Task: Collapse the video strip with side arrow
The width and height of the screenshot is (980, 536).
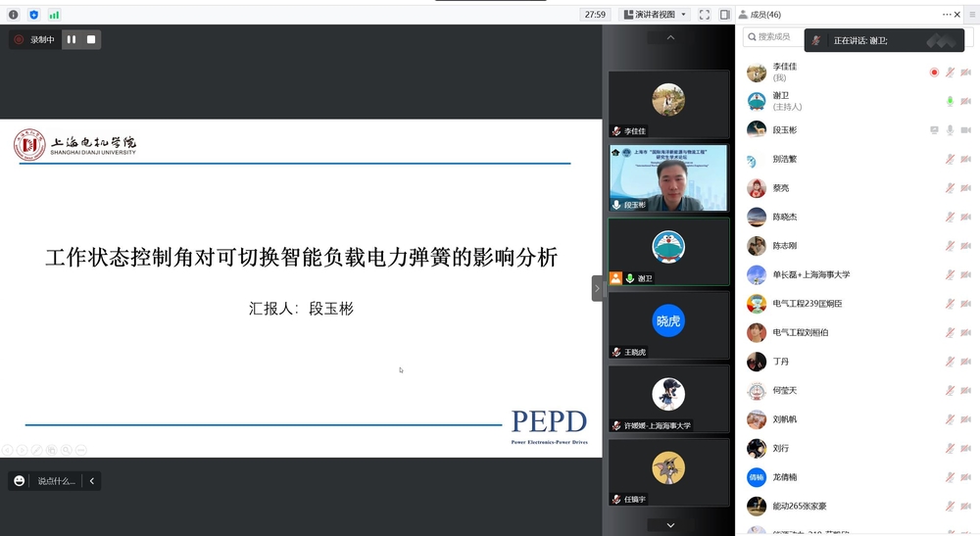Action: point(597,288)
